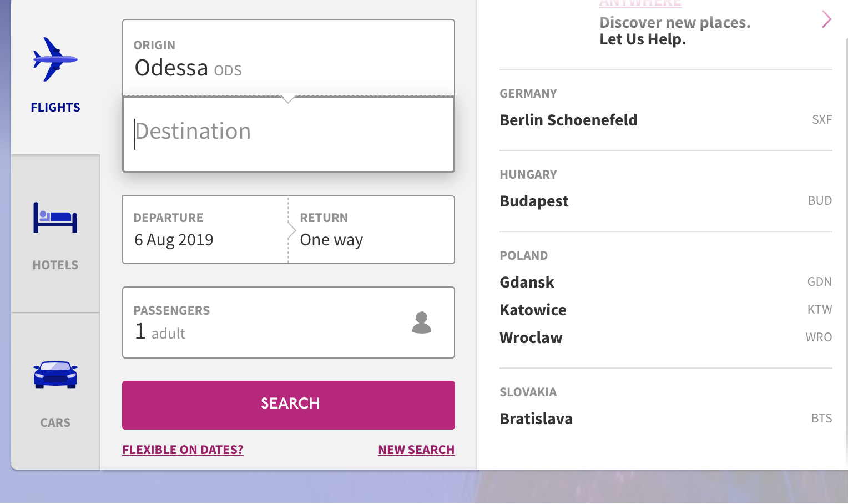
Task: Click the Origin field showing Odessa
Action: point(288,58)
